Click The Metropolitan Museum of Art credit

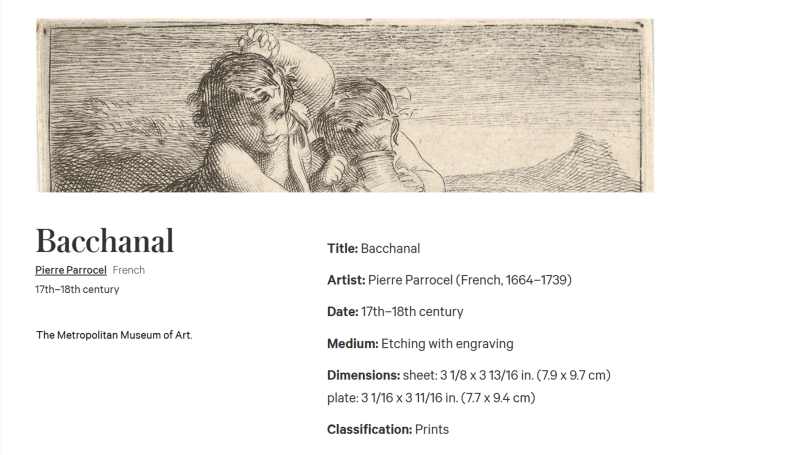coord(114,335)
